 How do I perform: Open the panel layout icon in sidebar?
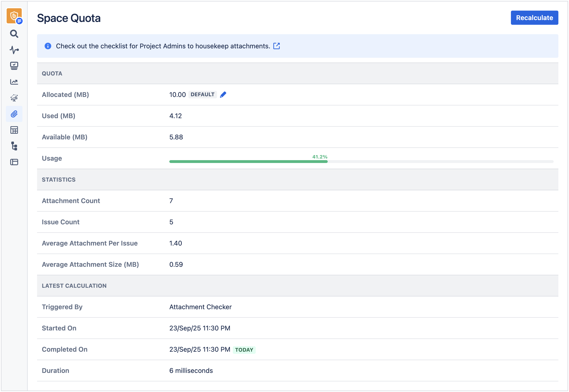coord(14,162)
